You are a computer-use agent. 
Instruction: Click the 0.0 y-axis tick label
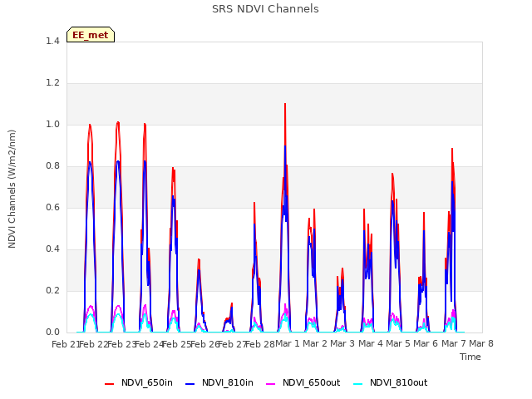(x=52, y=332)
